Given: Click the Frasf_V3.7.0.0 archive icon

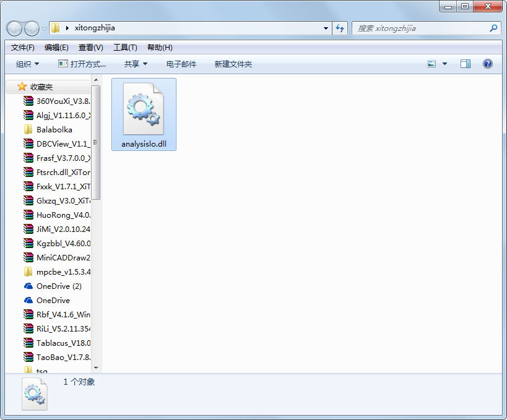Looking at the screenshot, I should tap(28, 158).
